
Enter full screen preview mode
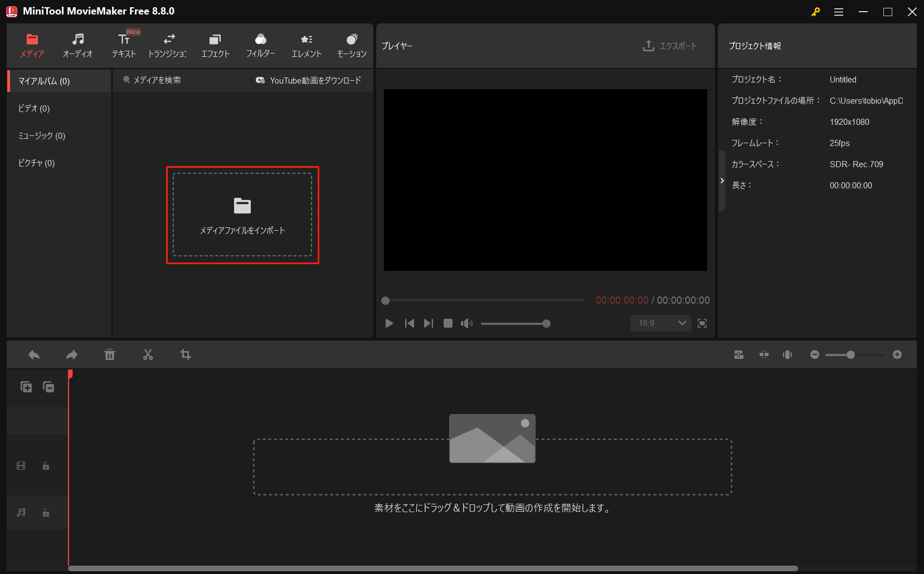coord(702,323)
